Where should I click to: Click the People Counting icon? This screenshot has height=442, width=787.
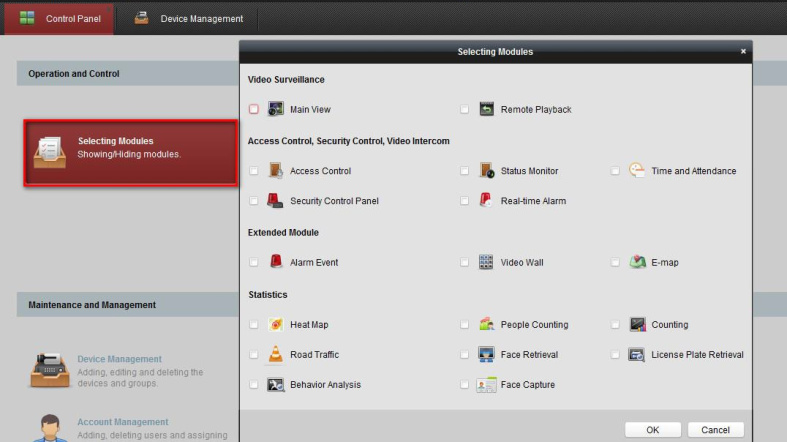point(486,324)
